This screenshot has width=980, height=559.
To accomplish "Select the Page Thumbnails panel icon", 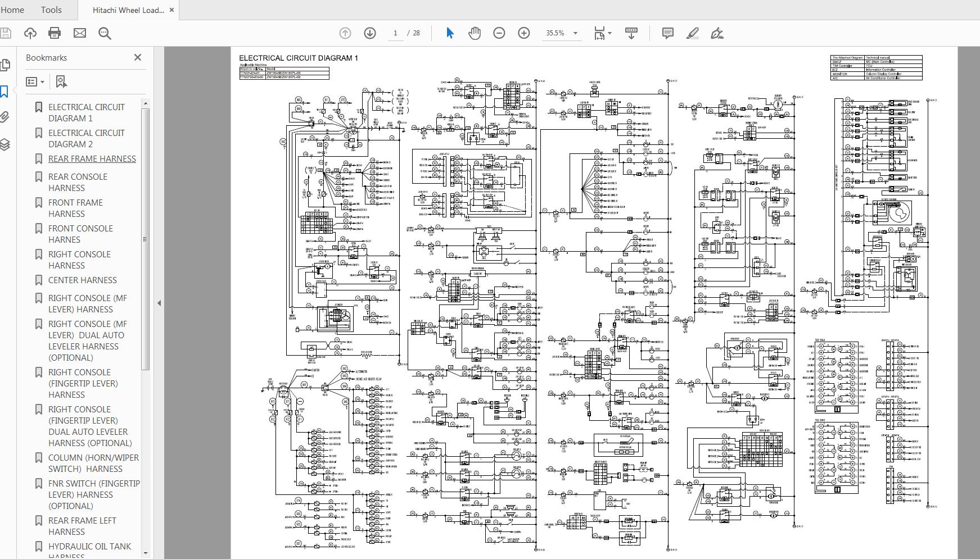I will (6, 66).
